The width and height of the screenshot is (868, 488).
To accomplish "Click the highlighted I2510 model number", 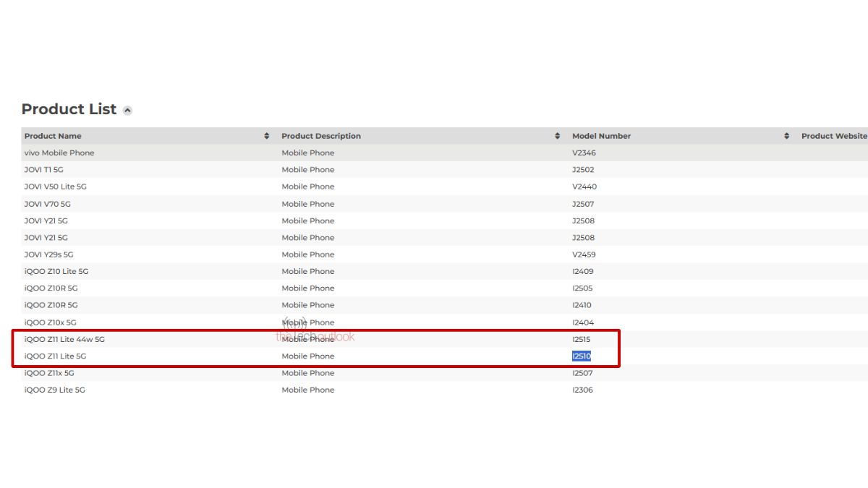I will [x=582, y=356].
